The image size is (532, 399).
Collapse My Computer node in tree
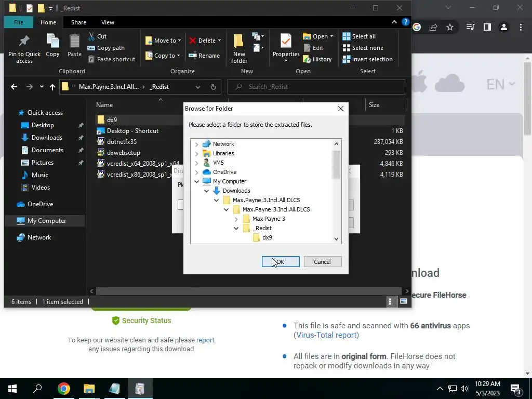pos(196,181)
